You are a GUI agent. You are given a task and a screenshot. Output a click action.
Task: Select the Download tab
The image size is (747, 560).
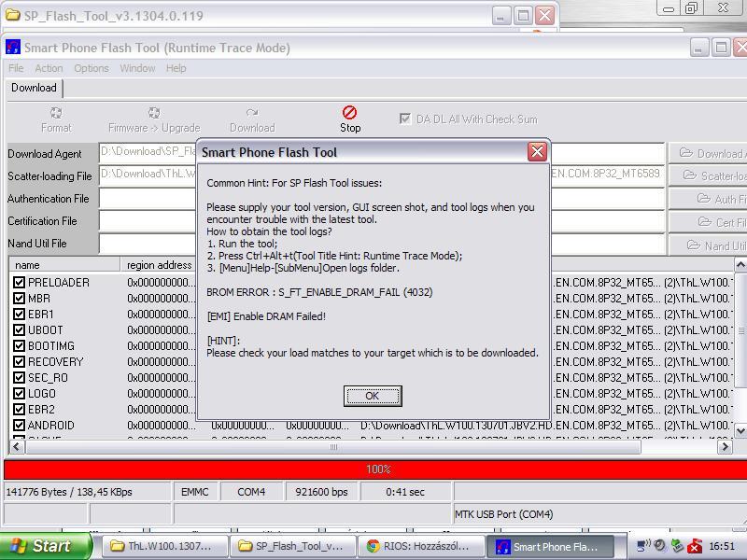pyautogui.click(x=34, y=88)
